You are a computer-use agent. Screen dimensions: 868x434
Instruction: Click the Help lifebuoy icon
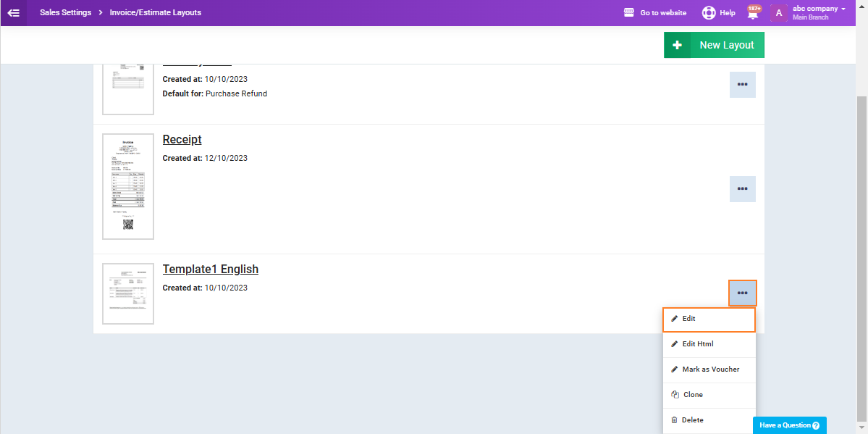click(708, 13)
